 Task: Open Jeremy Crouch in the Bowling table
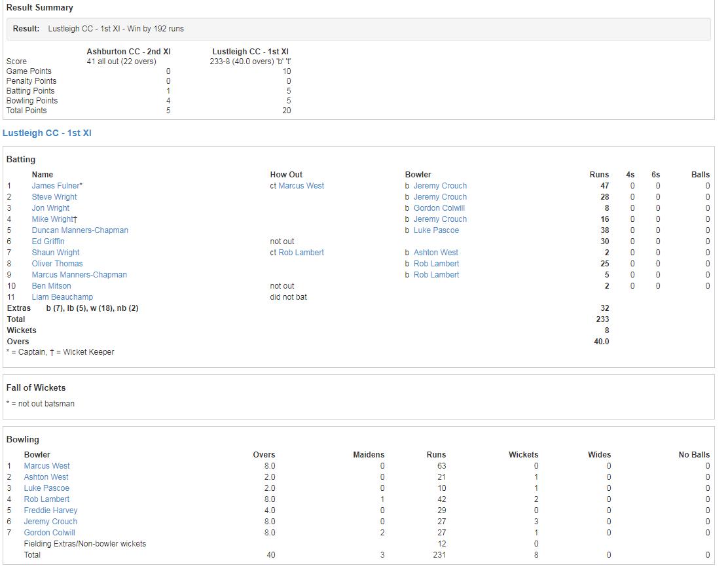coord(50,522)
